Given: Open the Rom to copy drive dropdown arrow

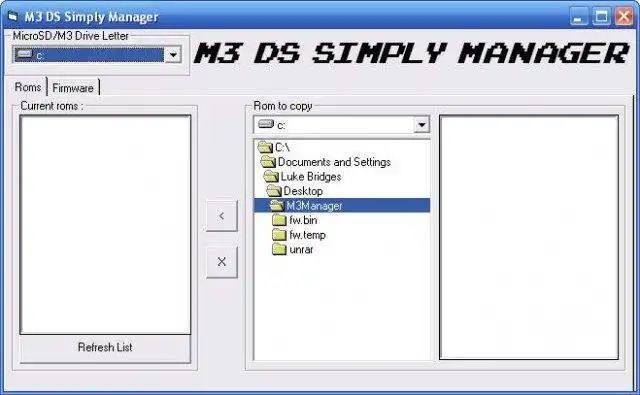Looking at the screenshot, I should [x=422, y=125].
